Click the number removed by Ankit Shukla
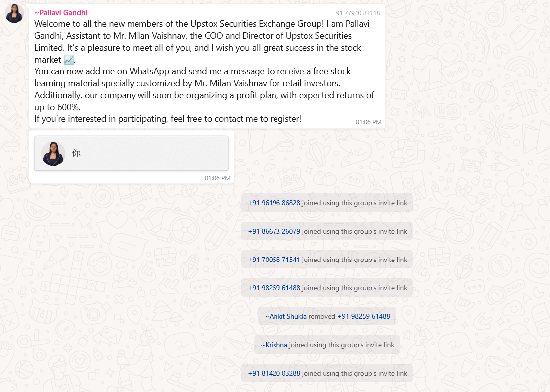550x392 pixels. tap(364, 316)
